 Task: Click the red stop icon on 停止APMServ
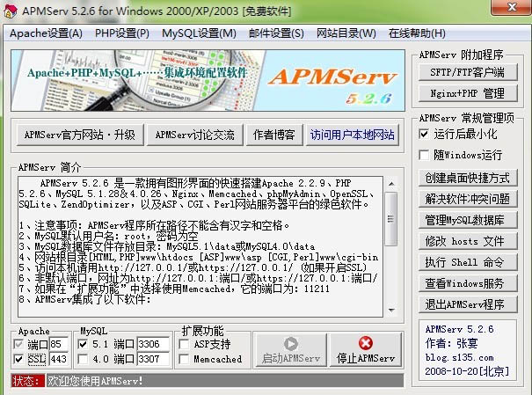click(365, 343)
